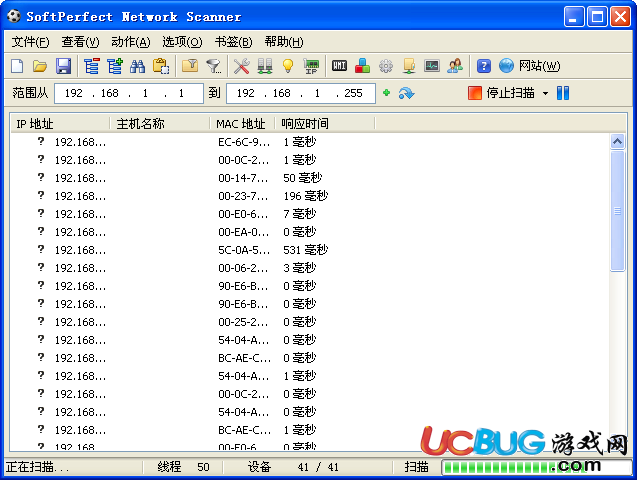637x480 pixels.
Task: Select the row with MAC EC-6C-9...
Action: (310, 142)
